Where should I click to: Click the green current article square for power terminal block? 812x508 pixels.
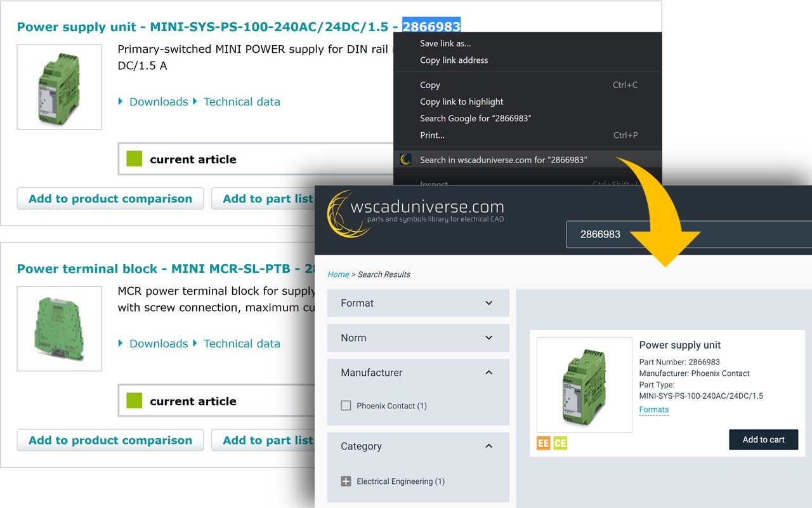134,401
